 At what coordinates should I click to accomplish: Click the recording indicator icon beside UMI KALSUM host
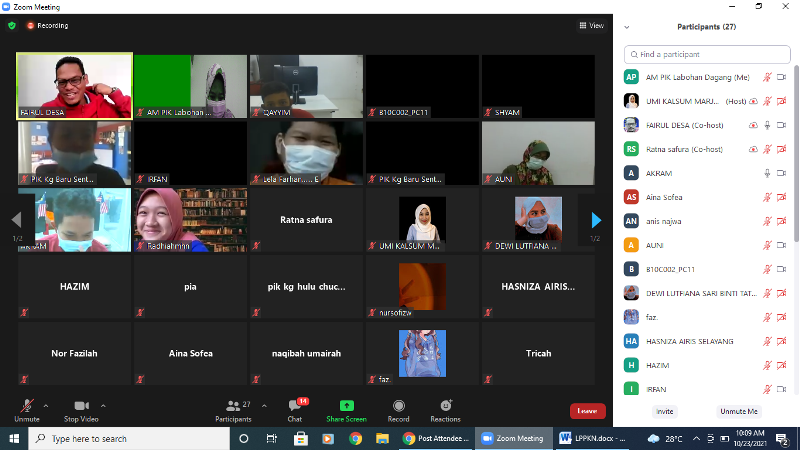(753, 102)
